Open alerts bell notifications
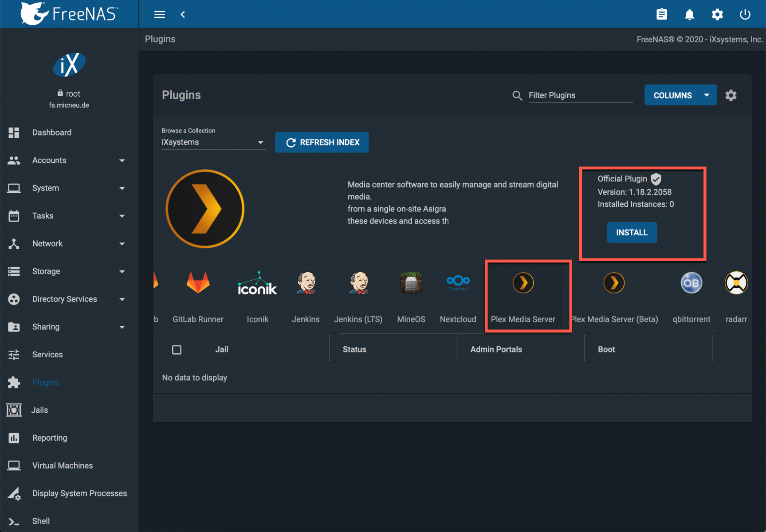Viewport: 766px width, 532px height. point(689,15)
